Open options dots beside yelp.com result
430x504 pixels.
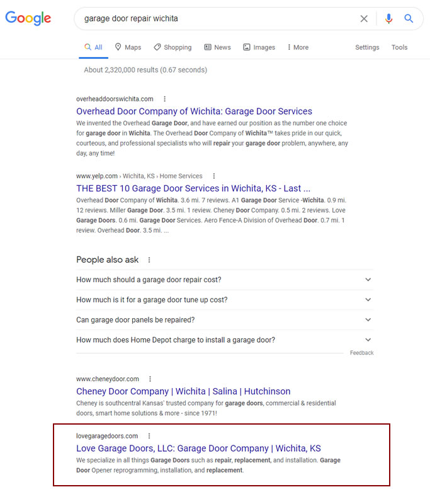click(214, 176)
